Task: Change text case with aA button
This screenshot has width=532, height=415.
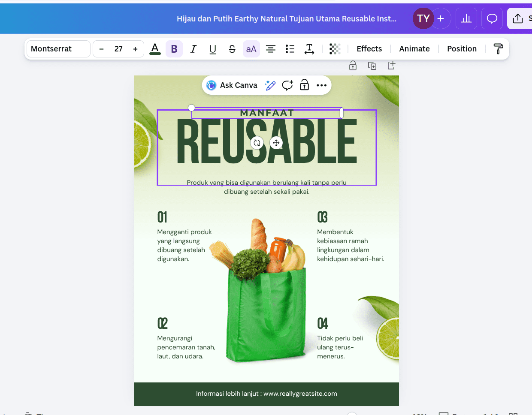Action: 251,49
